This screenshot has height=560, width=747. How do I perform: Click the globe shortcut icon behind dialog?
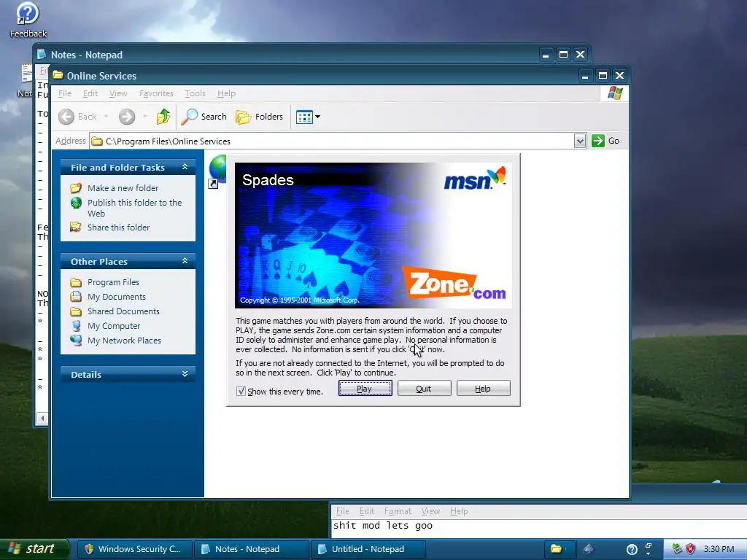click(217, 171)
